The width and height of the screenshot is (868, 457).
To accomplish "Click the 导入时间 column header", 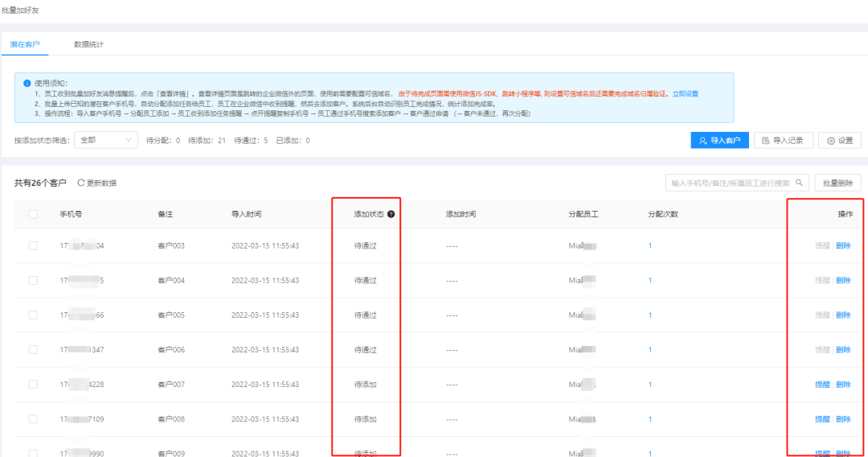I will 247,214.
